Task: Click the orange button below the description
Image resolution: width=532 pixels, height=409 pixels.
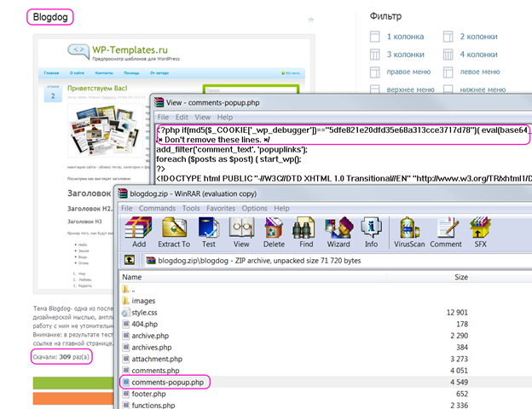Action: (x=73, y=399)
